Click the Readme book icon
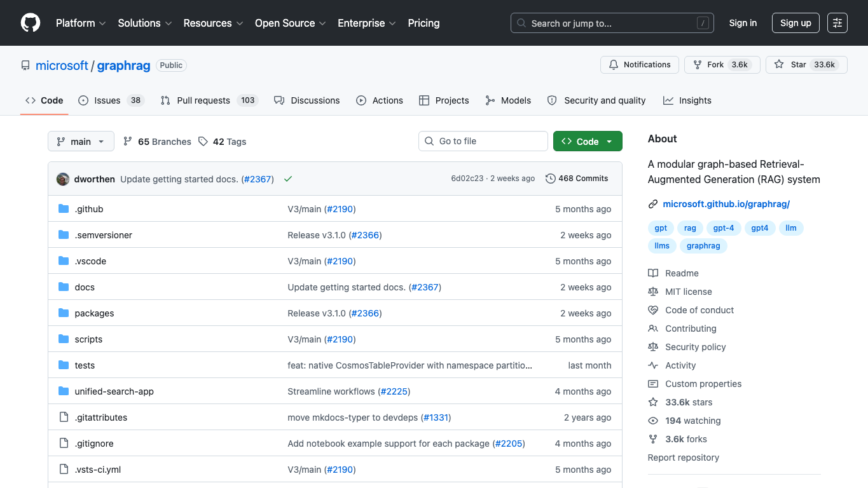The height and width of the screenshot is (488, 868). (653, 273)
